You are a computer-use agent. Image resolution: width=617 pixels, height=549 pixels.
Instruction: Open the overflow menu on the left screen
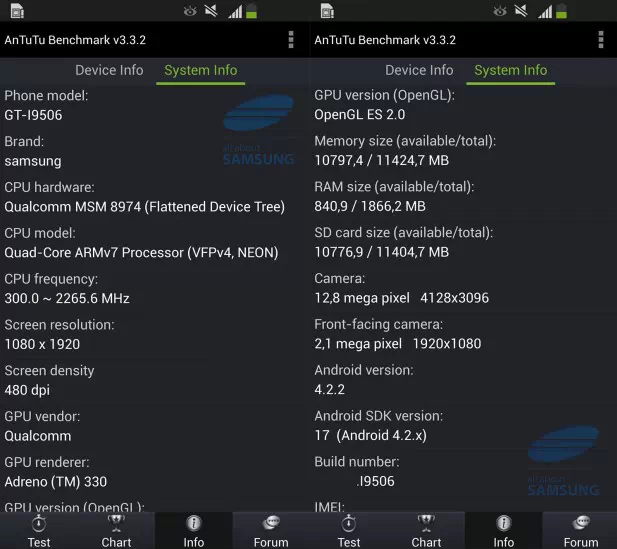click(291, 40)
